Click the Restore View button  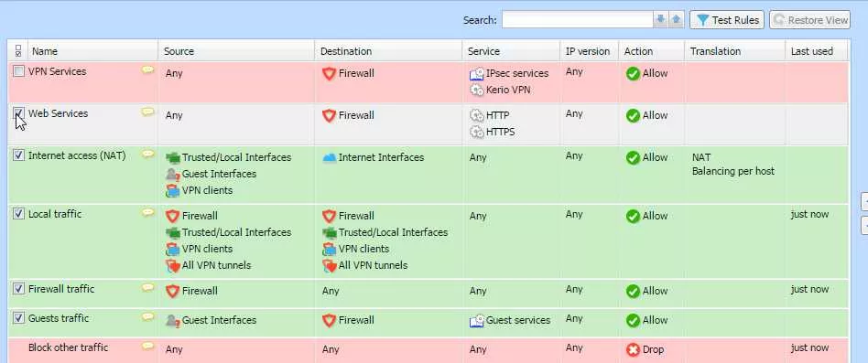[810, 20]
